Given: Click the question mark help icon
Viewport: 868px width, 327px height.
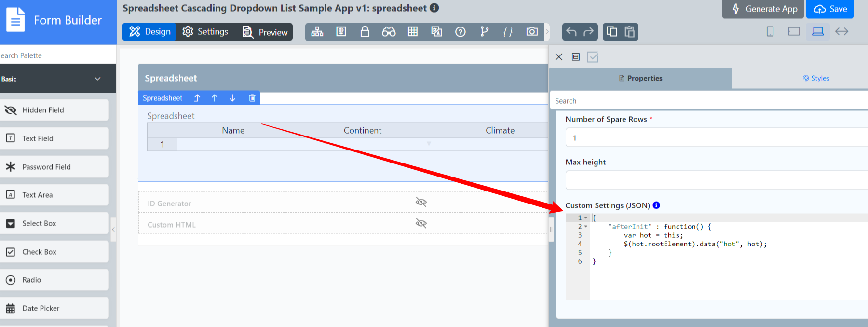Looking at the screenshot, I should click(461, 32).
